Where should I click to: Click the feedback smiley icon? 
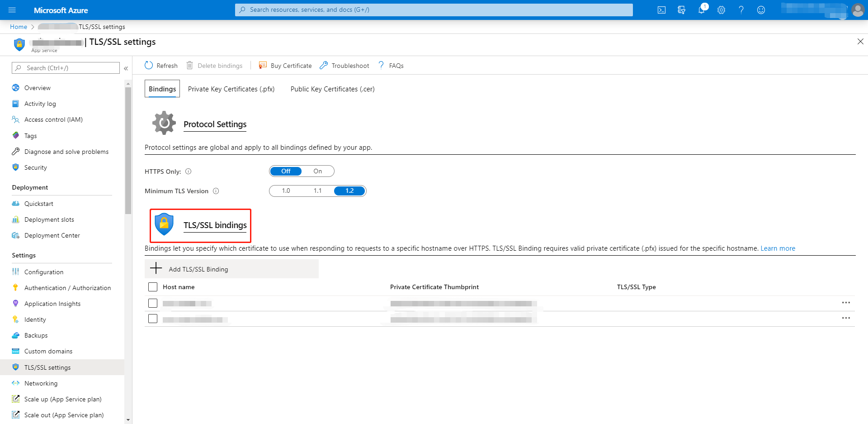(x=761, y=10)
